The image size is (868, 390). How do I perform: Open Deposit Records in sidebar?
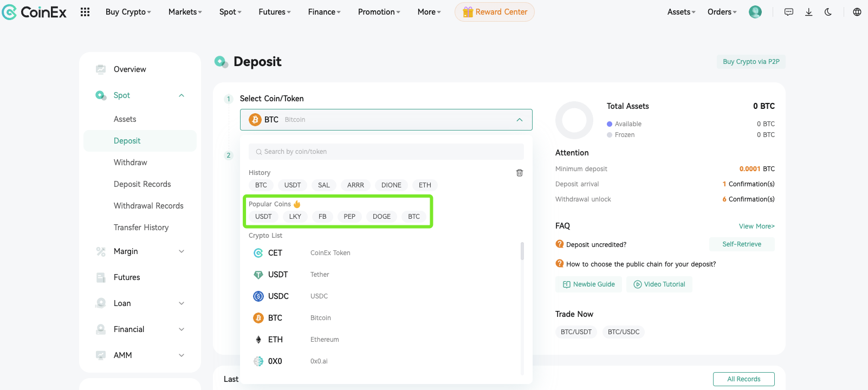(x=142, y=184)
